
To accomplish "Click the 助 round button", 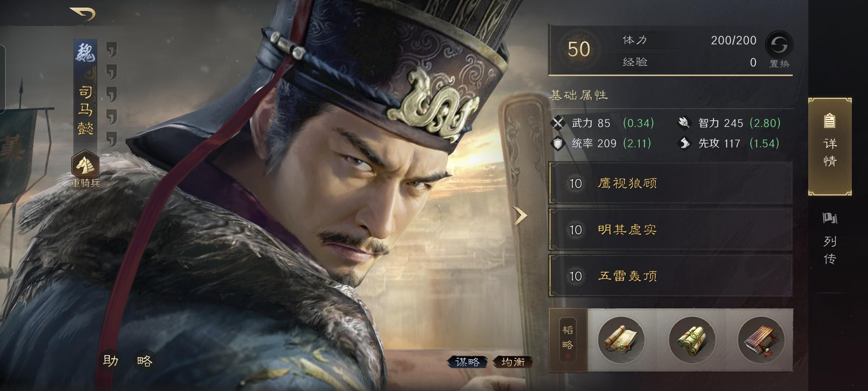I will (110, 360).
